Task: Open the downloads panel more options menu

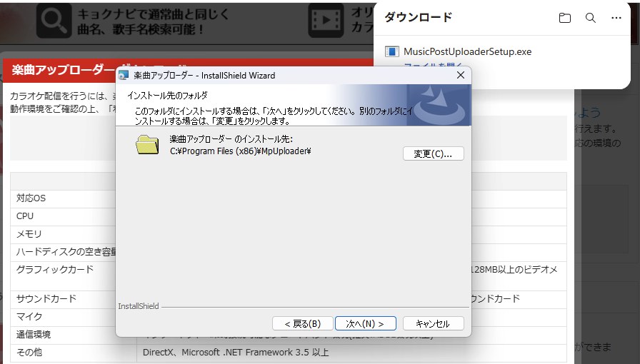Action: (616, 18)
